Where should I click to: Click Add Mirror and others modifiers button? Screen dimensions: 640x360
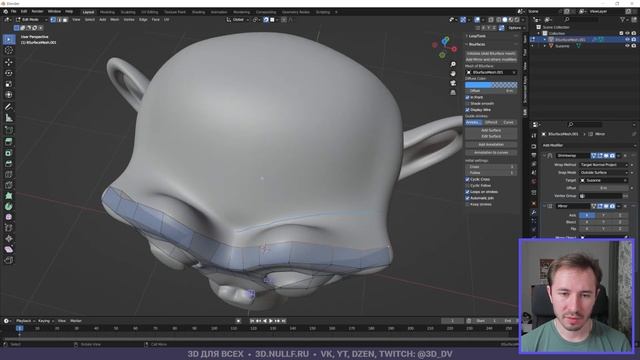[491, 60]
